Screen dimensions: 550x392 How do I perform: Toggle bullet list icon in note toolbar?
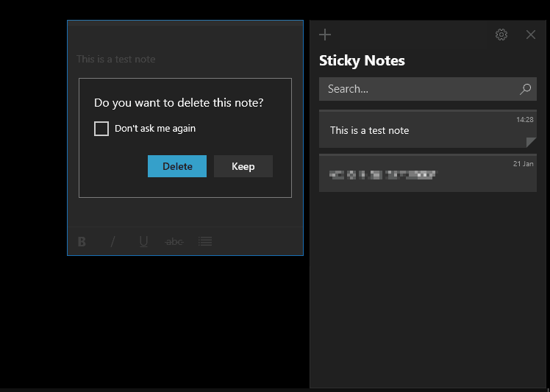click(205, 241)
